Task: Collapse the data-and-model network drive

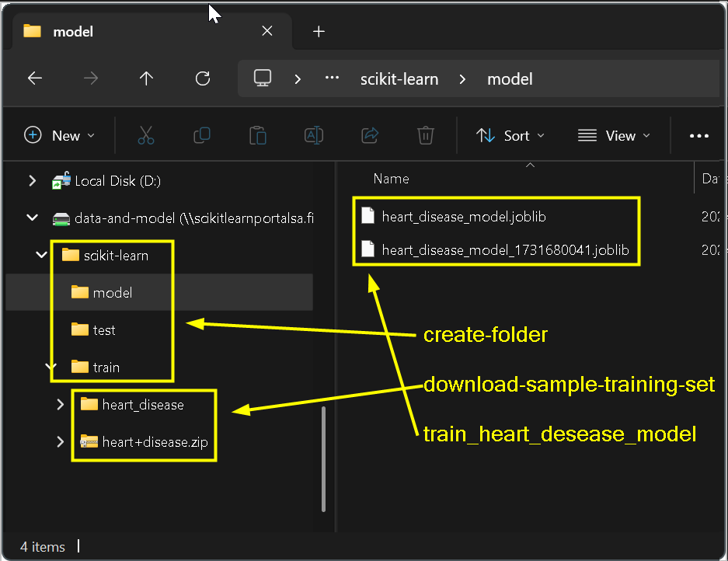Action: click(32, 218)
